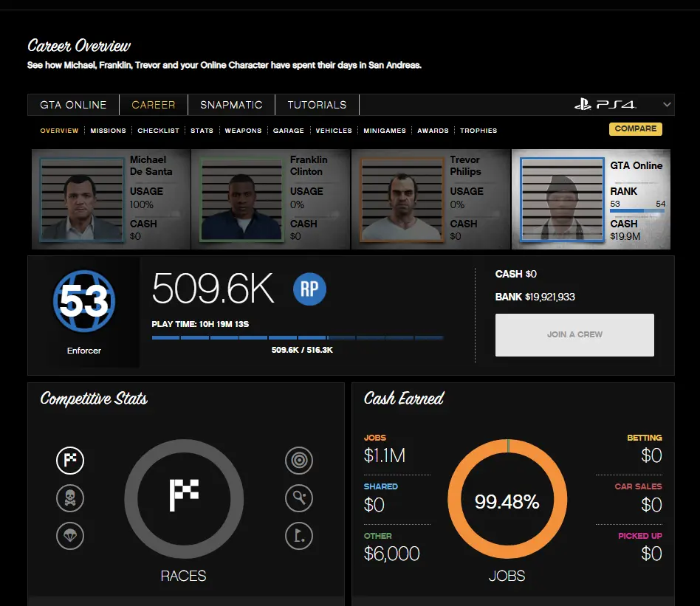The image size is (700, 606).
Task: Click the PLAY TIME 10H 19M 13S text
Action: pos(200,324)
